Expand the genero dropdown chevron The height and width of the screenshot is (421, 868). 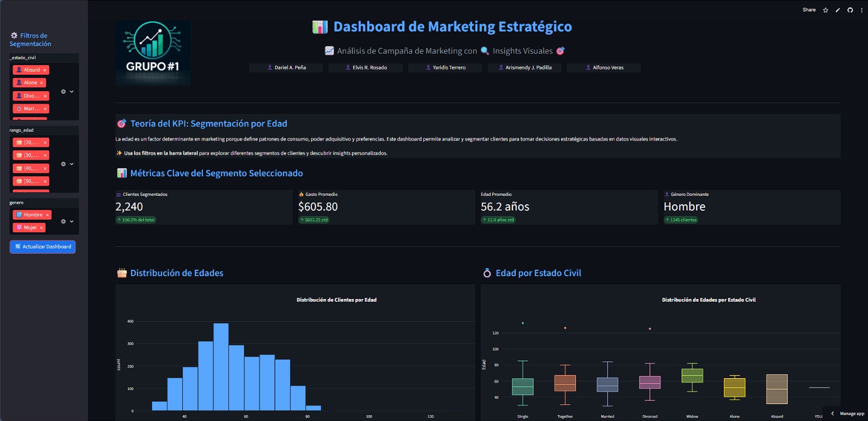point(72,221)
